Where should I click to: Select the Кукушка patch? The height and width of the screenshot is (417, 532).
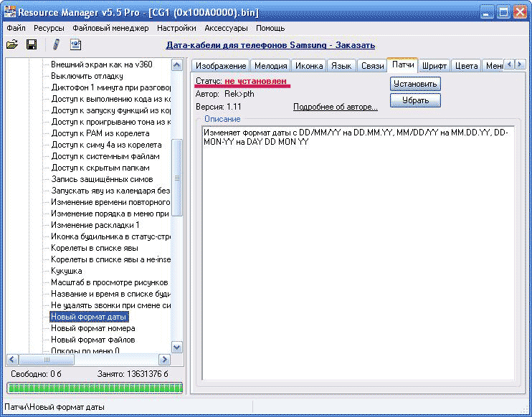coord(66,271)
